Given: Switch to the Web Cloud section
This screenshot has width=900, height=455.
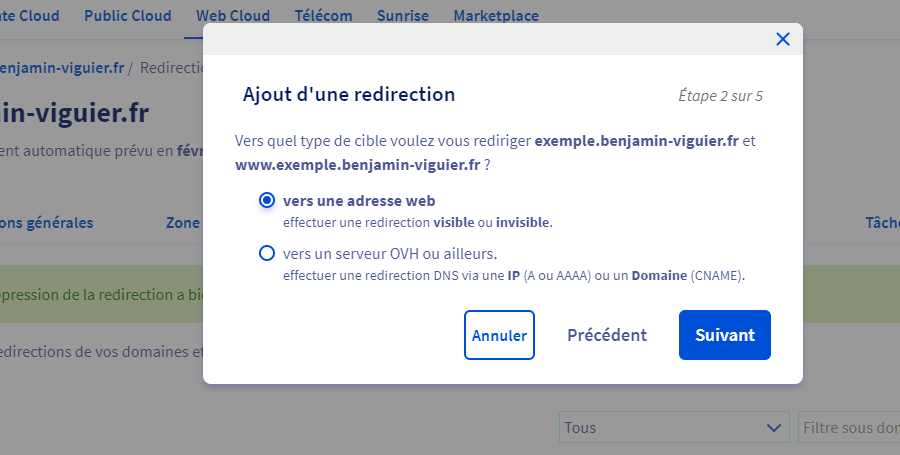Looking at the screenshot, I should [233, 16].
